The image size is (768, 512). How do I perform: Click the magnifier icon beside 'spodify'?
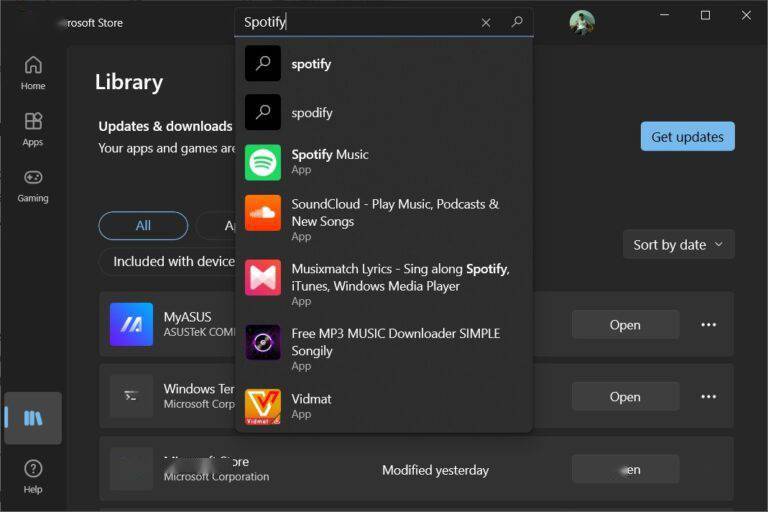263,112
